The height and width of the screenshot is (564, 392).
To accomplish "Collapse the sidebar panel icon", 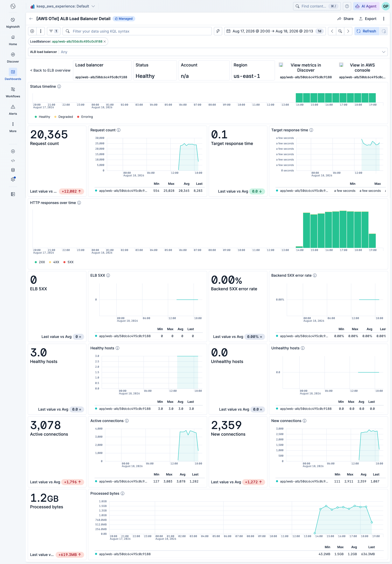I will tap(13, 194).
